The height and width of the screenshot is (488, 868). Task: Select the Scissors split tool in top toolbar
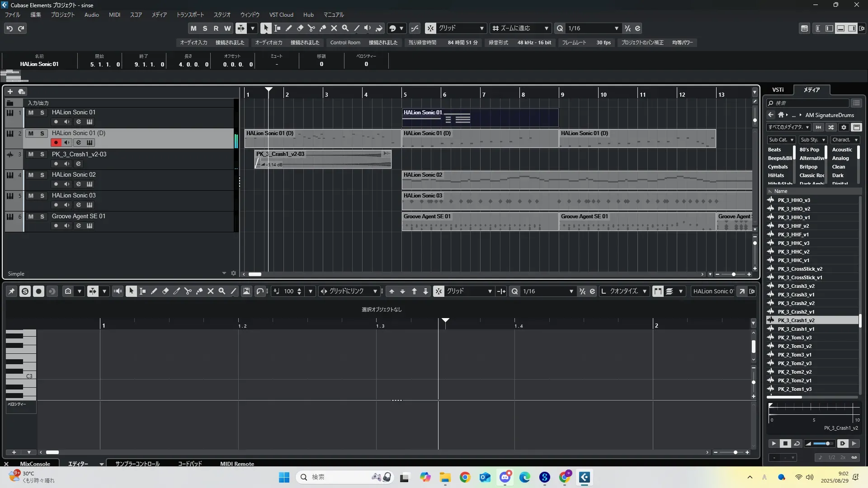tap(311, 28)
